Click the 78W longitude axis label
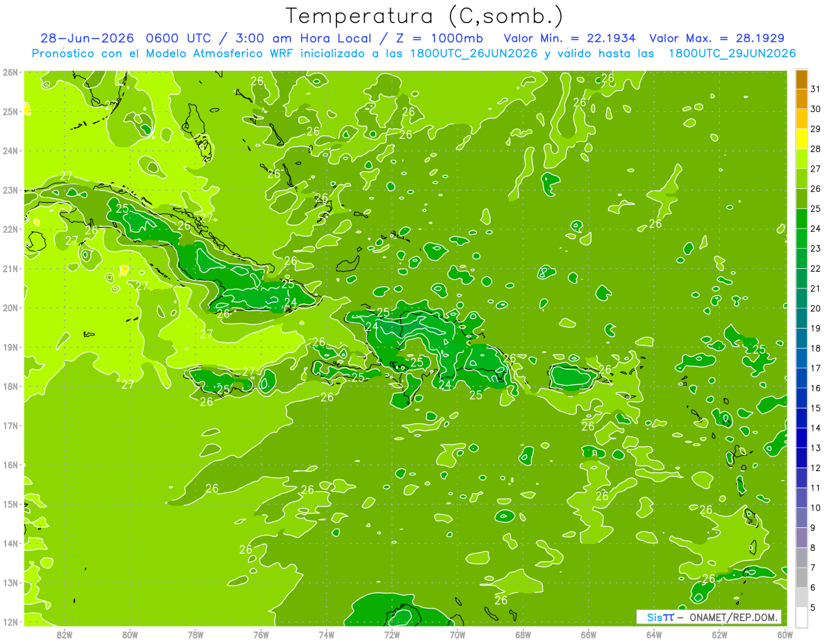 coord(195,634)
